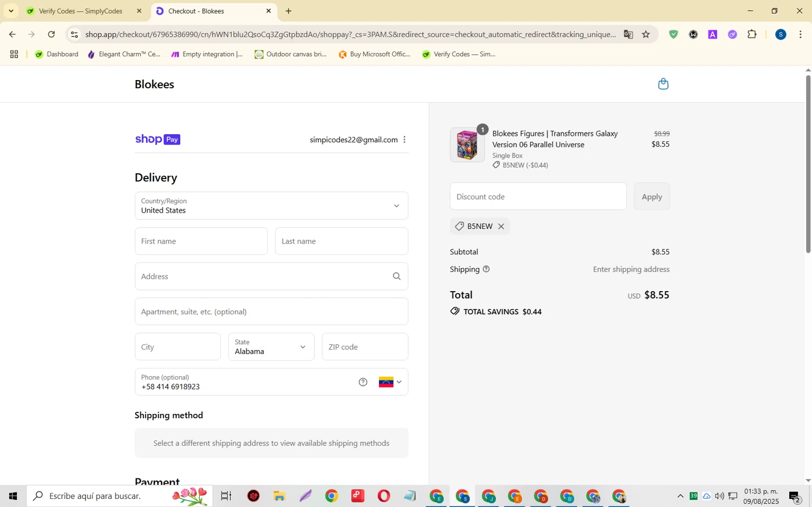Click the Apartment, suite field
Viewport: 812px width, 507px height.
tap(271, 312)
